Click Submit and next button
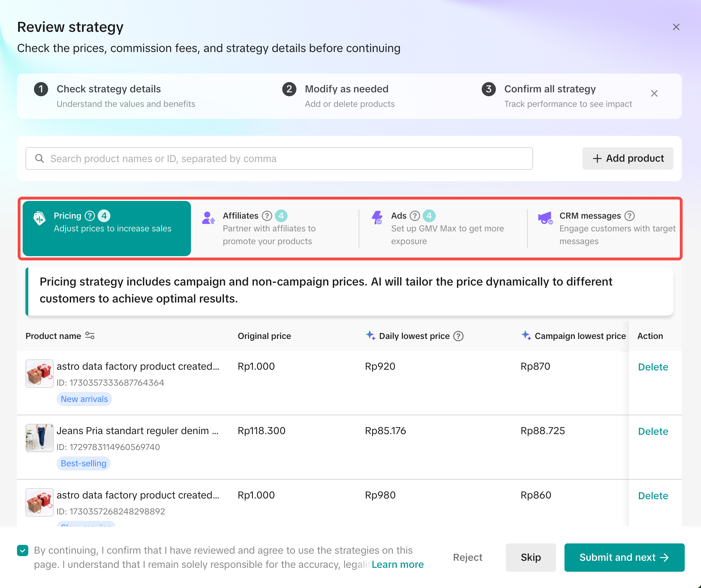The width and height of the screenshot is (701, 588). 624,558
